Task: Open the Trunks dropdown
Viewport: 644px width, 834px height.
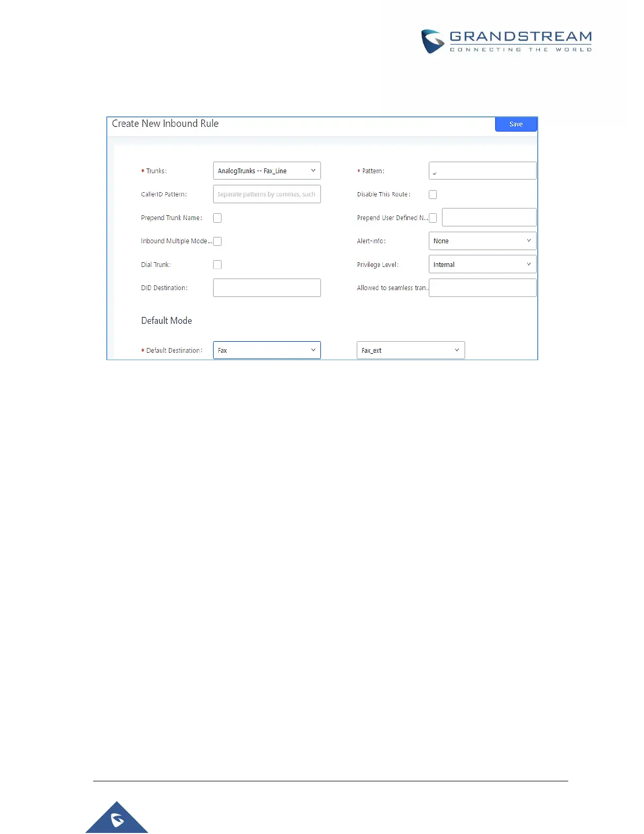Action: pos(267,171)
